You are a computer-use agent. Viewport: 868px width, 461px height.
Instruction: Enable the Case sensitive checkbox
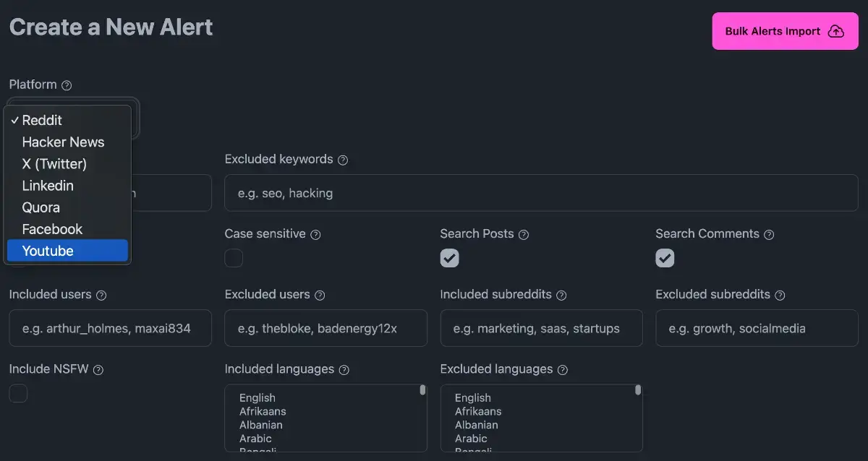point(234,258)
